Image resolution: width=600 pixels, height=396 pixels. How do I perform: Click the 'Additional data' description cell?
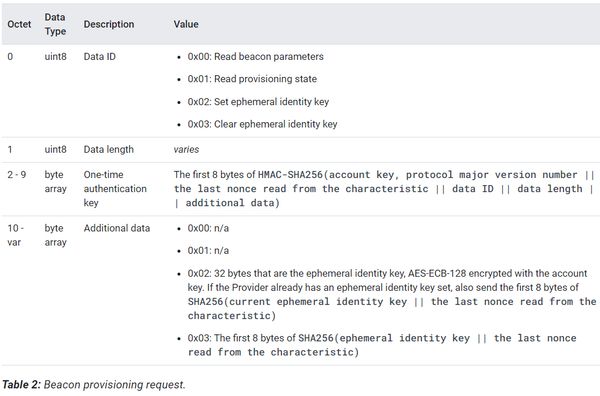point(117,228)
